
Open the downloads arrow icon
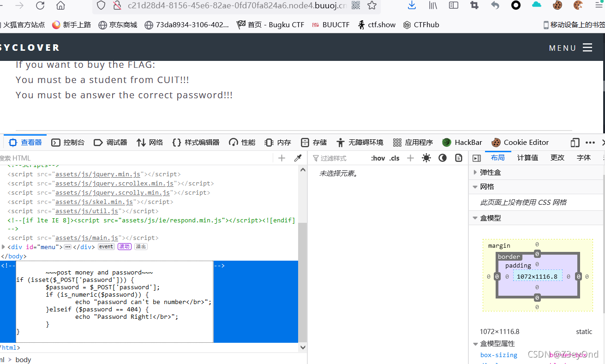point(412,5)
